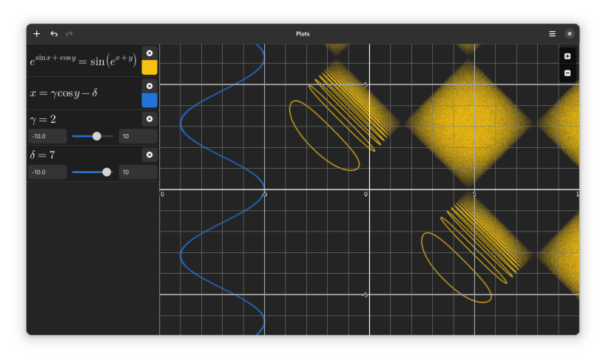Edit γ slider maximum value 10
The image size is (606, 364).
coord(138,136)
